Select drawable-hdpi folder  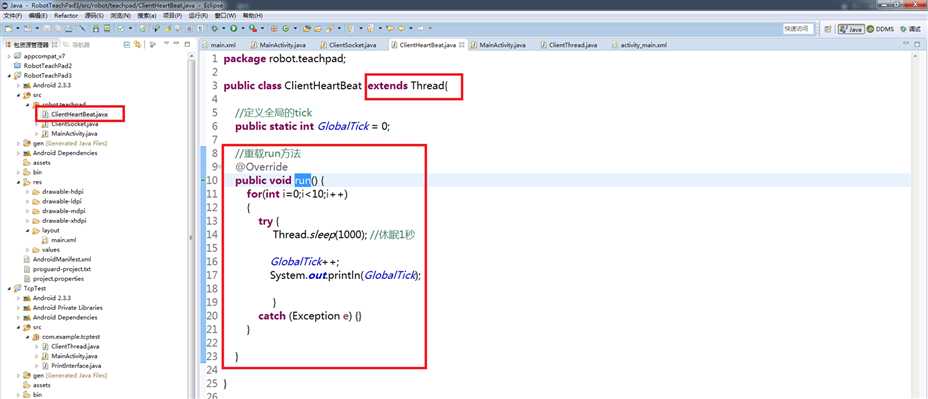(x=59, y=192)
